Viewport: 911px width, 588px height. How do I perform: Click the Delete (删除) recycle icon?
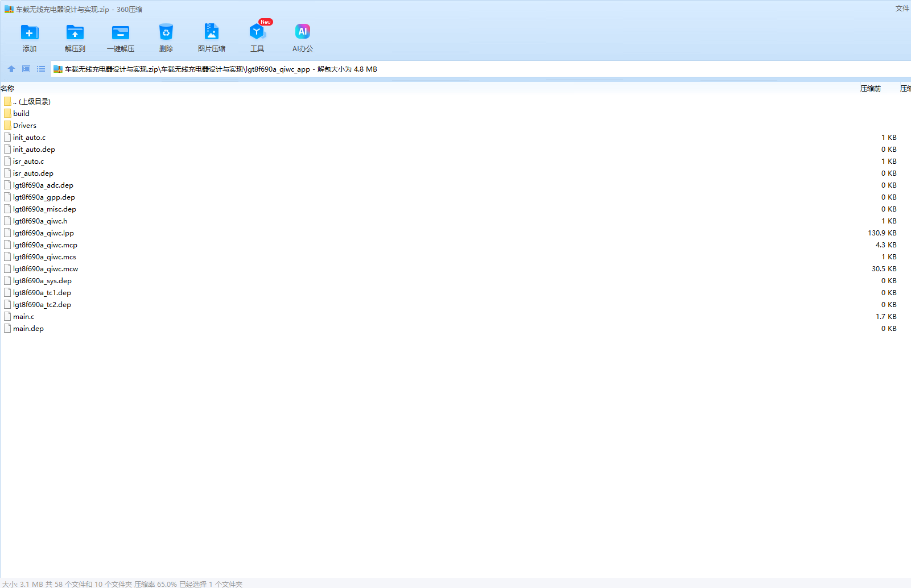point(166,33)
